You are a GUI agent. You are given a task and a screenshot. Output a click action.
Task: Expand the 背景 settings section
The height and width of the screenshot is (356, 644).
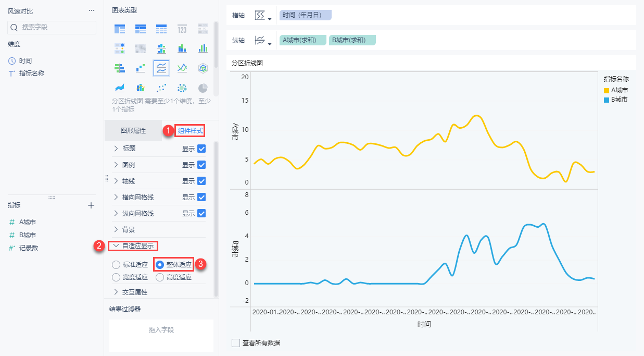(x=116, y=229)
